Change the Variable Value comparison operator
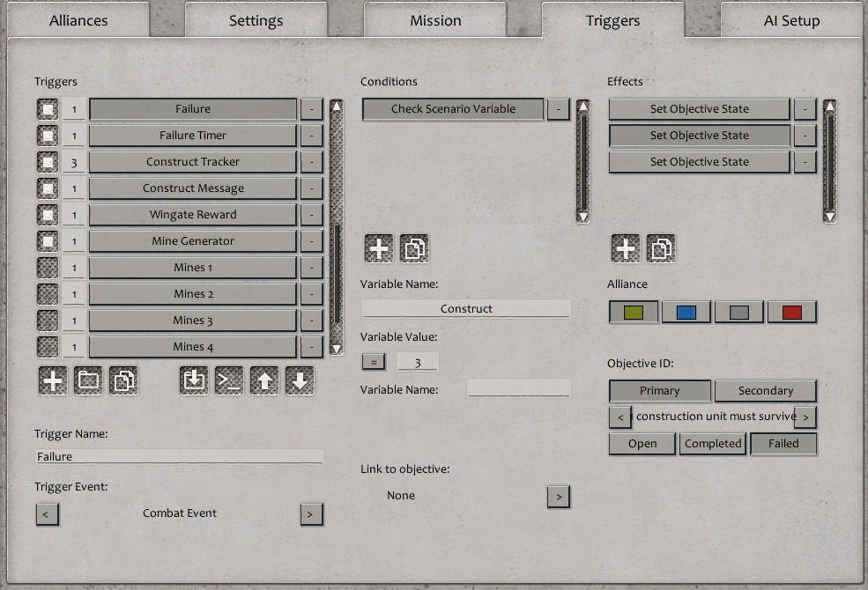The height and width of the screenshot is (590, 868). (x=374, y=362)
